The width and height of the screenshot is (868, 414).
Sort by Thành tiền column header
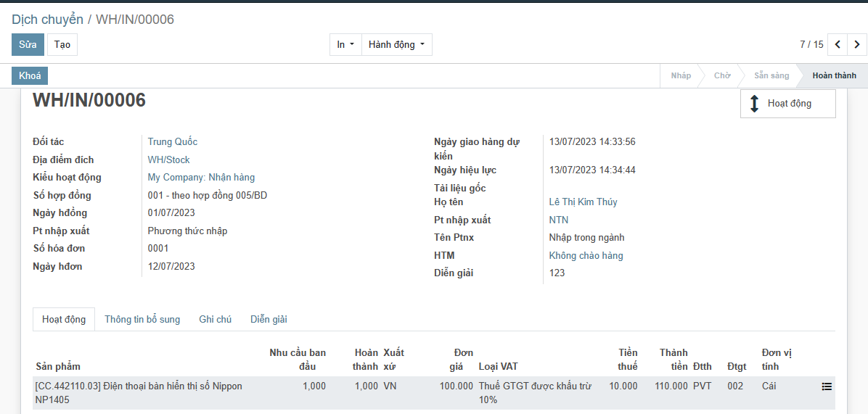point(673,360)
